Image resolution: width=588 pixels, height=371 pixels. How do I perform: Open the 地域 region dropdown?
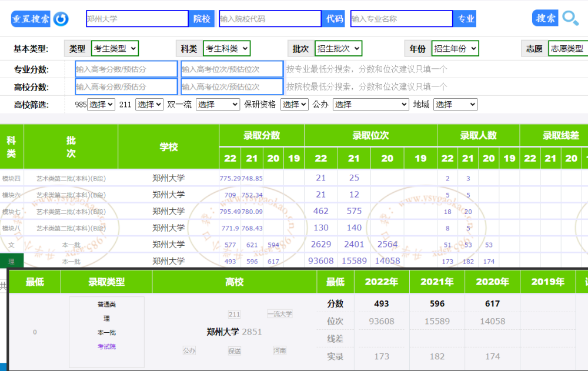point(456,104)
